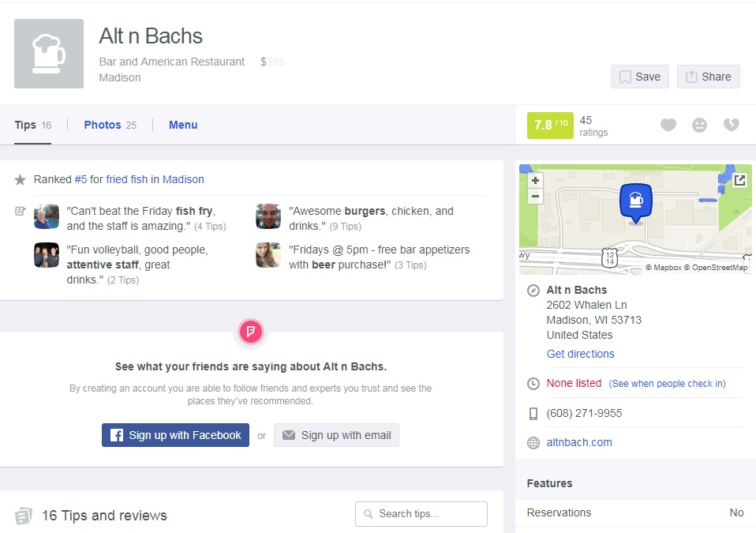
Task: Click the (2 Tips) count
Action: point(123,280)
